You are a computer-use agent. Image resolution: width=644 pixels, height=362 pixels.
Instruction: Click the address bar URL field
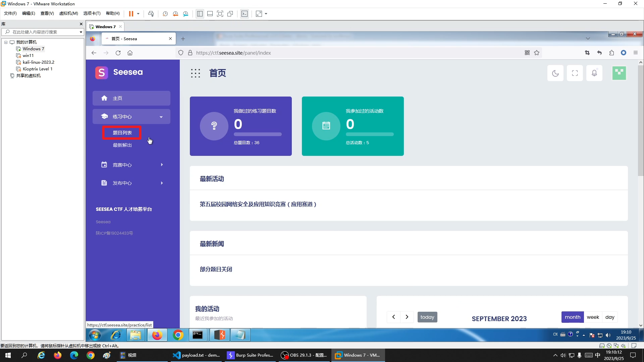(302, 53)
